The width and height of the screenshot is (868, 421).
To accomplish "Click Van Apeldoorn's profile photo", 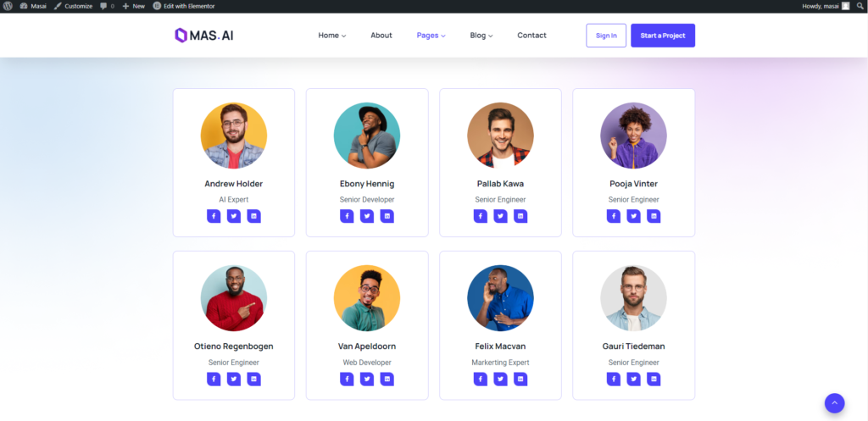I will (x=367, y=298).
